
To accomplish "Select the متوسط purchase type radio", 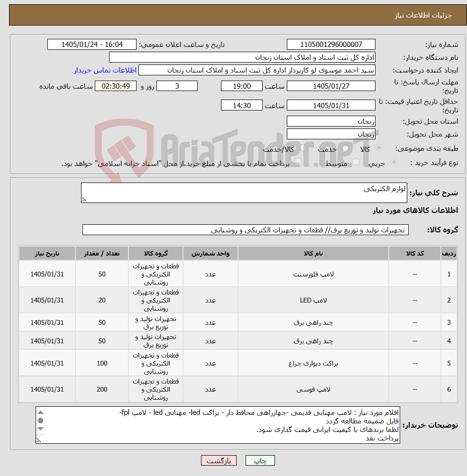I will point(356,162).
